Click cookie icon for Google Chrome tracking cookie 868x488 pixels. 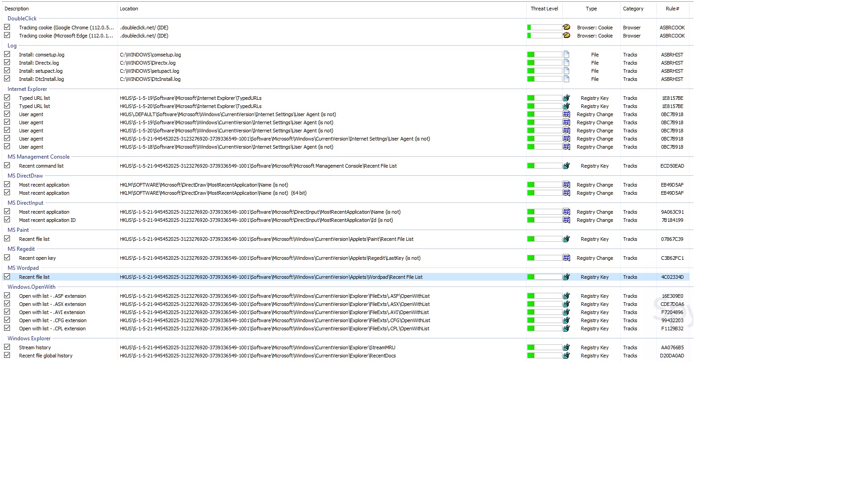point(566,28)
